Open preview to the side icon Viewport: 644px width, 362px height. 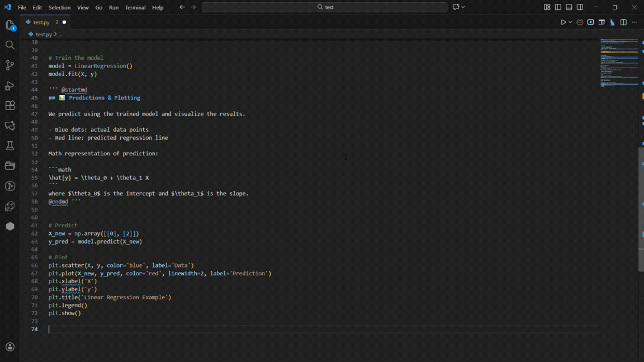pos(602,22)
